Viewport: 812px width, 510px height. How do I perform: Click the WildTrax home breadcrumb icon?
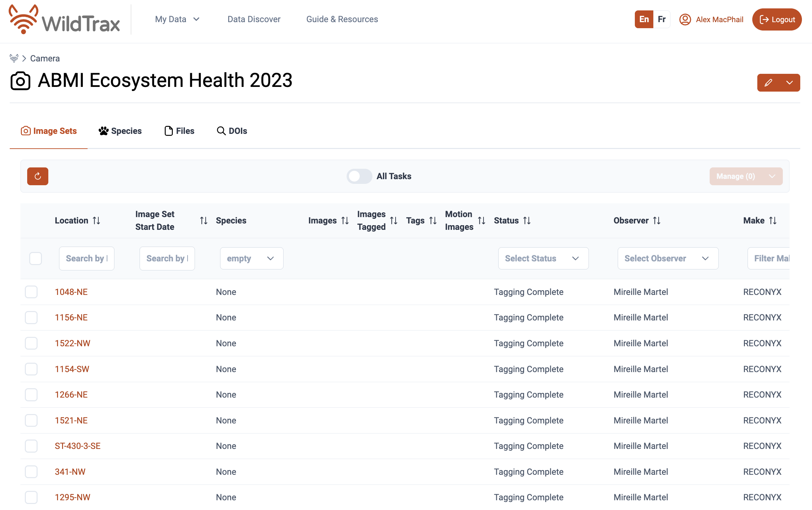(x=14, y=58)
